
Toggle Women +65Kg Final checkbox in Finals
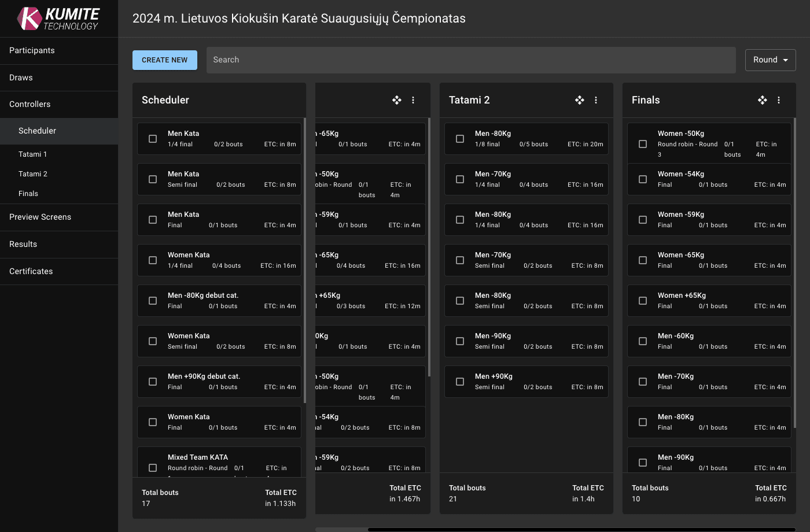pos(643,301)
